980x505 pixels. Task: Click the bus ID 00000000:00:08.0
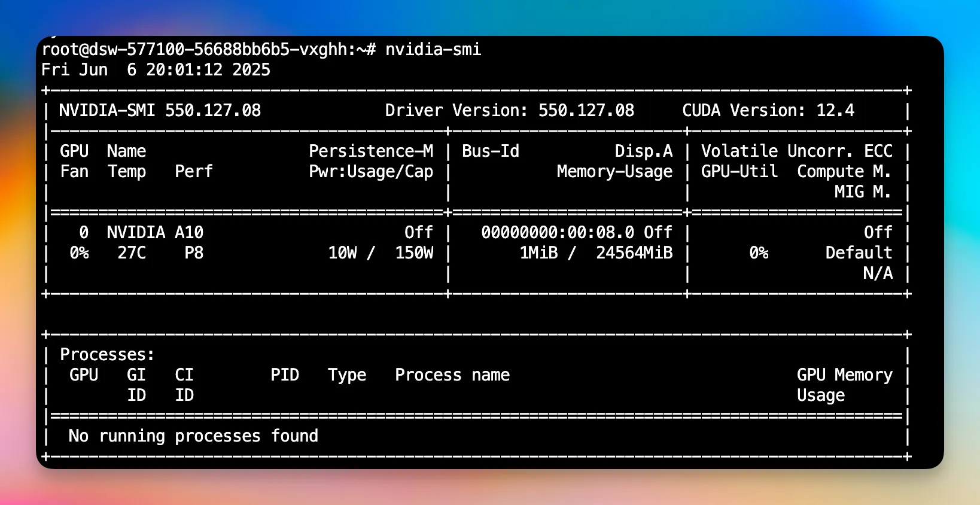pyautogui.click(x=557, y=233)
